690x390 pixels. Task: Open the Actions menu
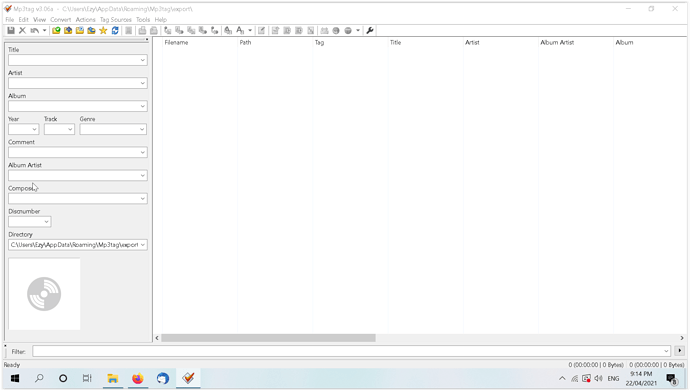click(85, 20)
